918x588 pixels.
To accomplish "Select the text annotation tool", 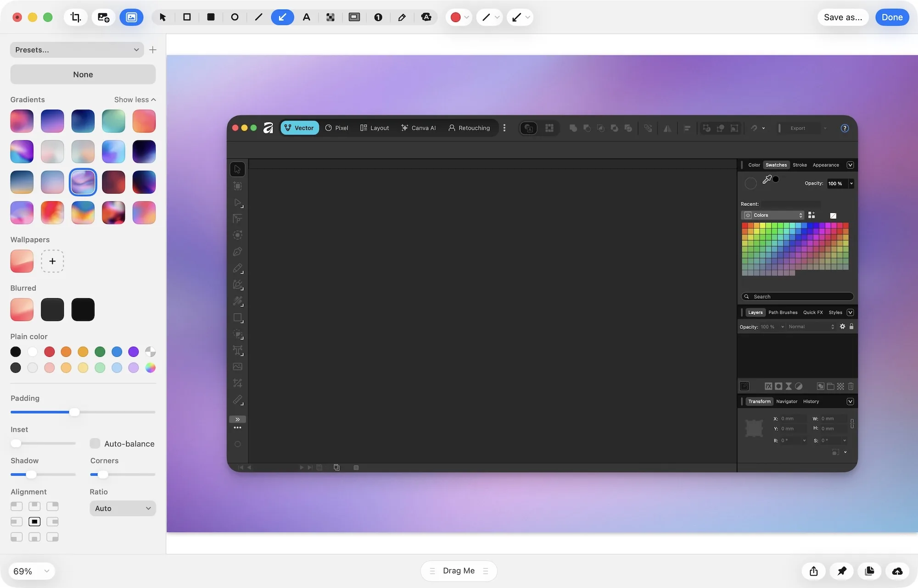I will click(x=307, y=17).
